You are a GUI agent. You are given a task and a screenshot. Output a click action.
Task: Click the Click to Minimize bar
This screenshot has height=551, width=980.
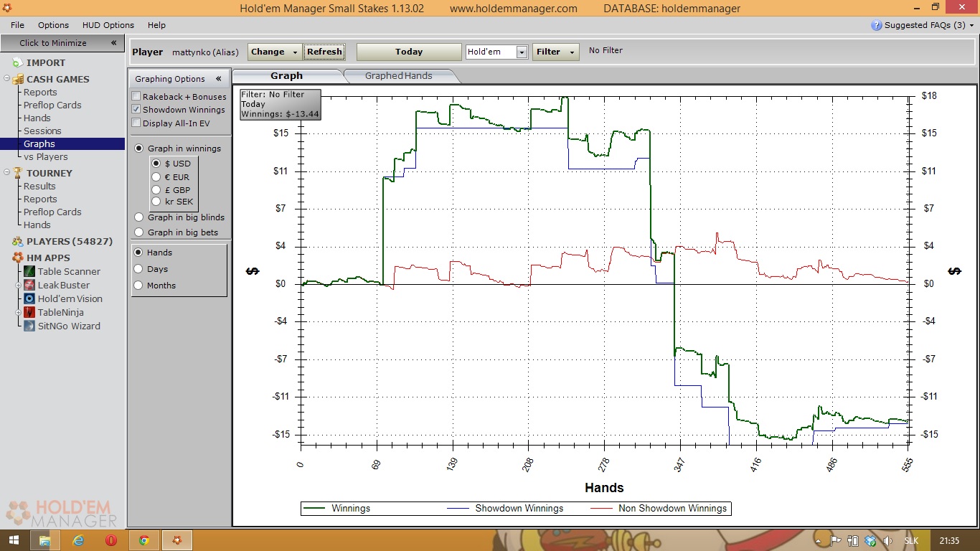[x=63, y=43]
